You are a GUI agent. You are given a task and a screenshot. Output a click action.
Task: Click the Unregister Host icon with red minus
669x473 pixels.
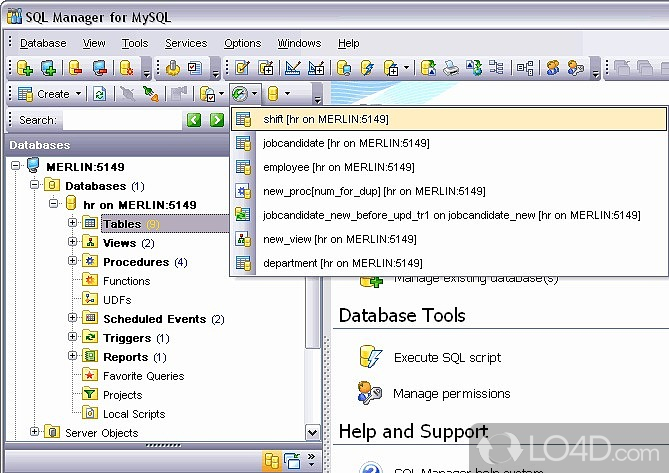pyautogui.click(x=99, y=68)
